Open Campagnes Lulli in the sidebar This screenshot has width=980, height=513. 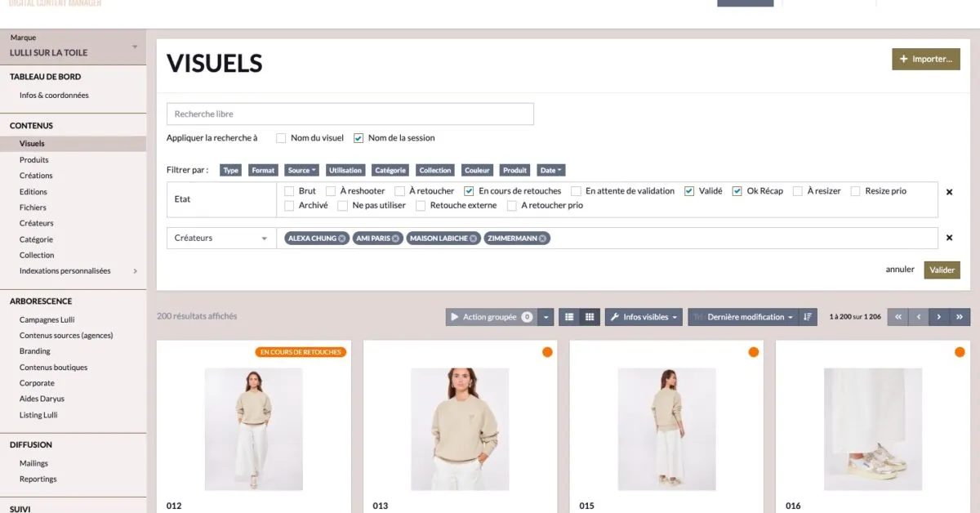pyautogui.click(x=47, y=319)
